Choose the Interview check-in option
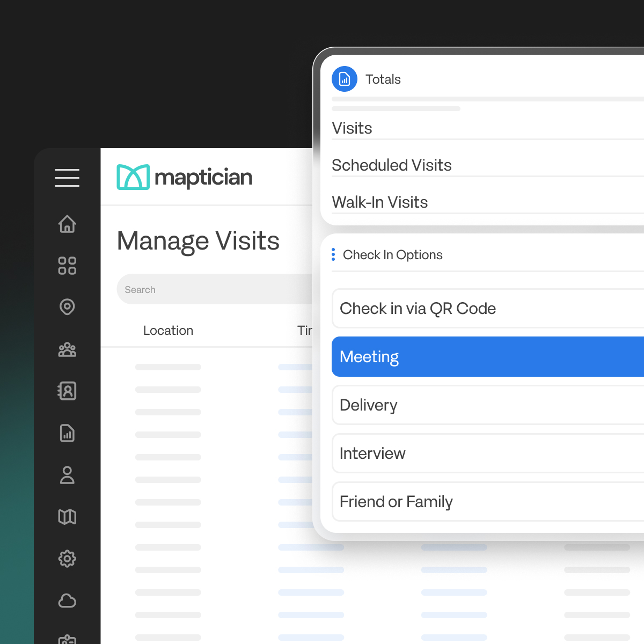 pyautogui.click(x=488, y=453)
